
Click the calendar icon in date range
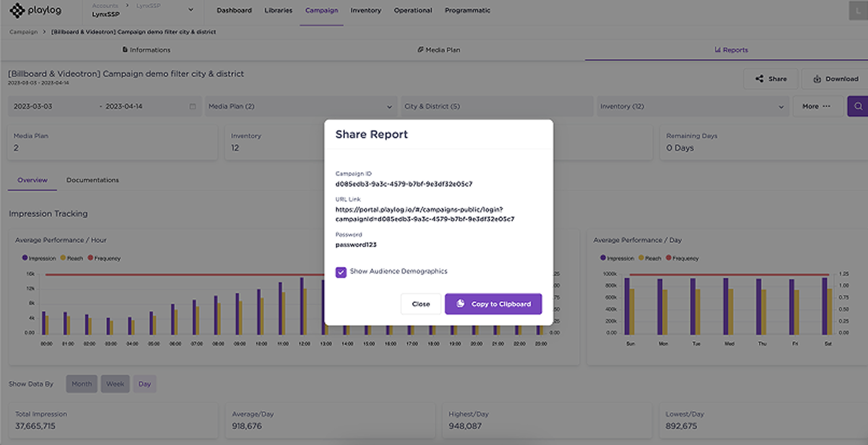coord(192,106)
